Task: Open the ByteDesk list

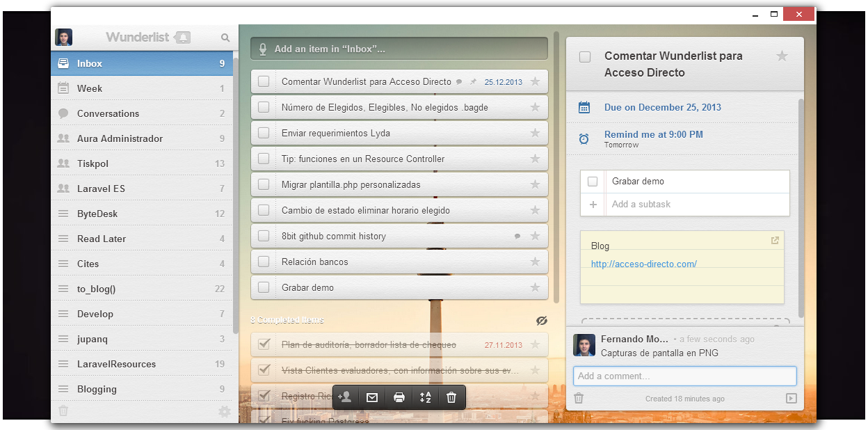Action: (142, 214)
